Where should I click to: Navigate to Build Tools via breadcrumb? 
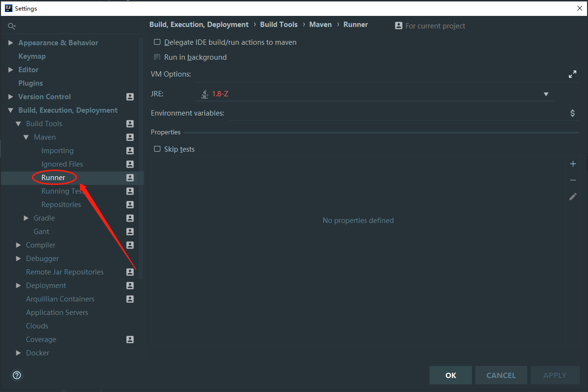pos(279,24)
